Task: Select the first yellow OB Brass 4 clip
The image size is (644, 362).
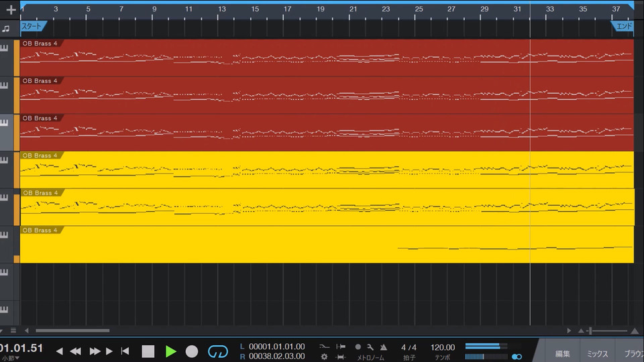Action: (x=327, y=170)
